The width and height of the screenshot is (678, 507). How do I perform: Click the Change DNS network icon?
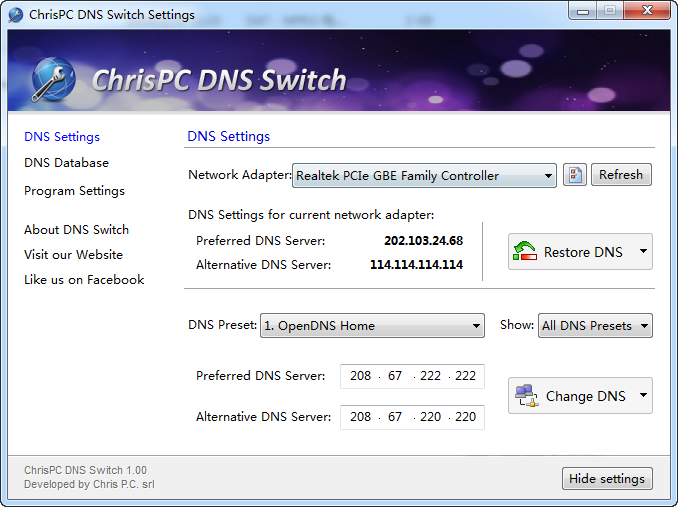pyautogui.click(x=525, y=396)
